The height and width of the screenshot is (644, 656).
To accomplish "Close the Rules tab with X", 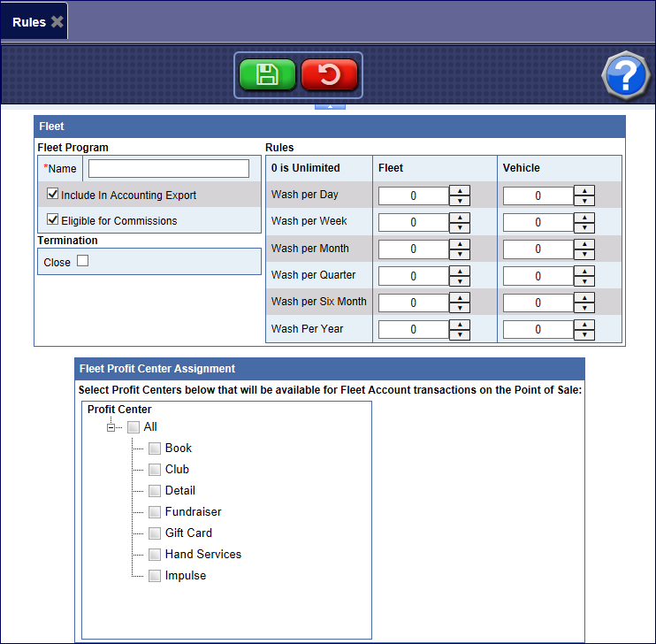I will point(57,22).
